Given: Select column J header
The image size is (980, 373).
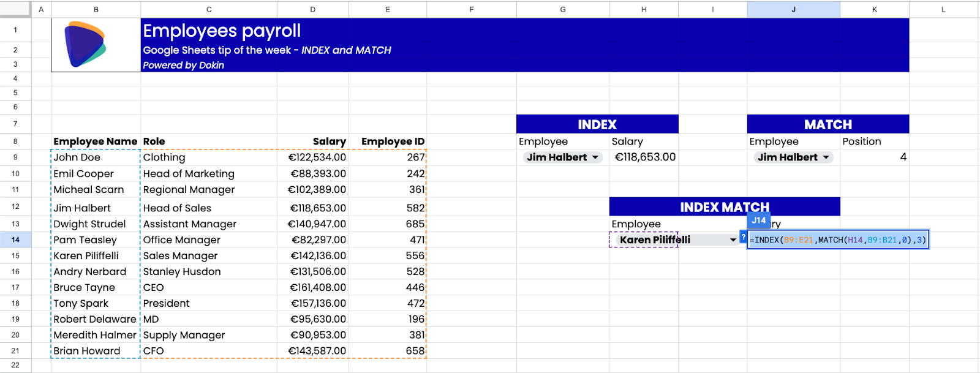Looking at the screenshot, I should 793,9.
